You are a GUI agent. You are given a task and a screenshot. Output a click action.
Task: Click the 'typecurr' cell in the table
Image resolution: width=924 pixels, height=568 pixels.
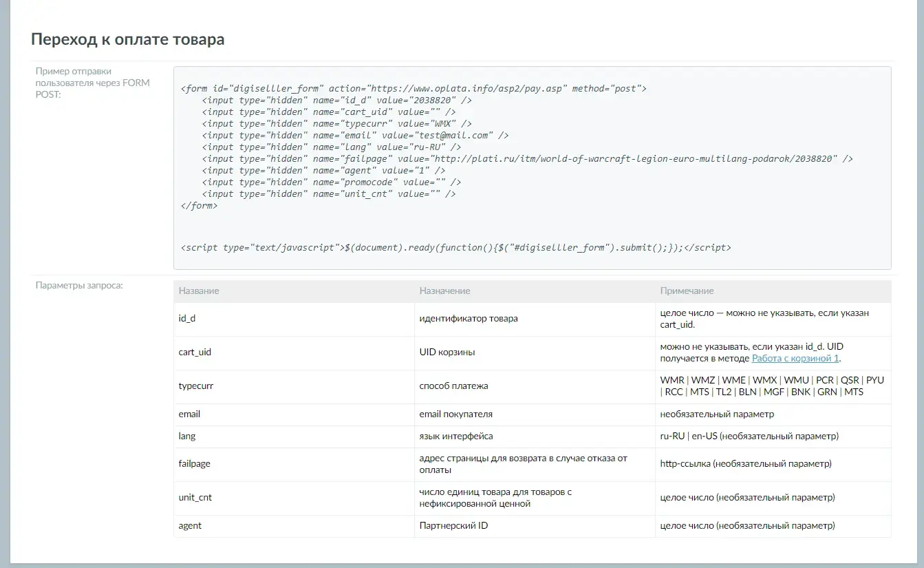tap(294, 386)
